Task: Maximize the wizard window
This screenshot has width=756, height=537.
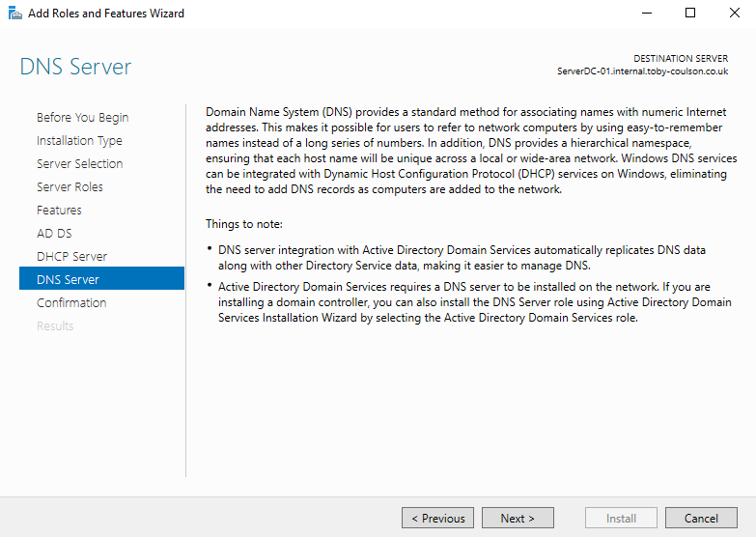Action: tap(689, 14)
